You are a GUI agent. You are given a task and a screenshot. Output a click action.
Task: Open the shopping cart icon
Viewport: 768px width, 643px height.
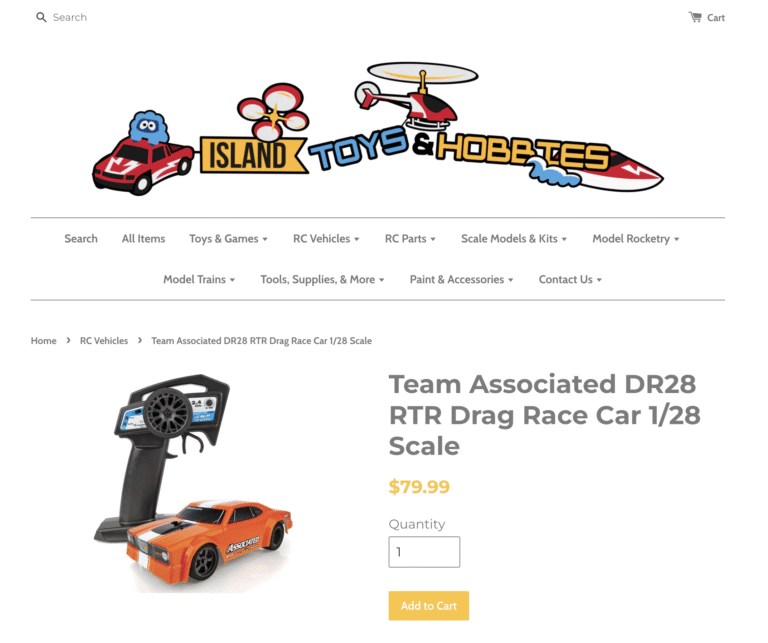point(695,17)
